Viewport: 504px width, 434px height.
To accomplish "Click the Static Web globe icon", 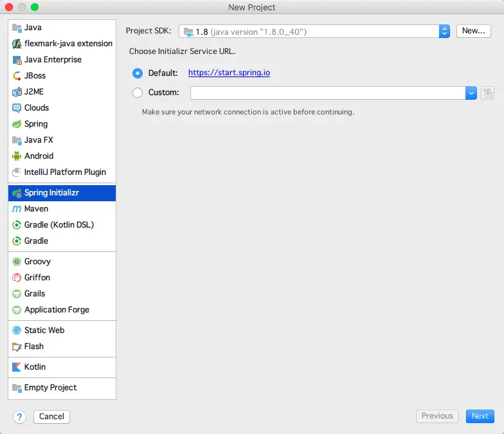I will click(x=17, y=330).
